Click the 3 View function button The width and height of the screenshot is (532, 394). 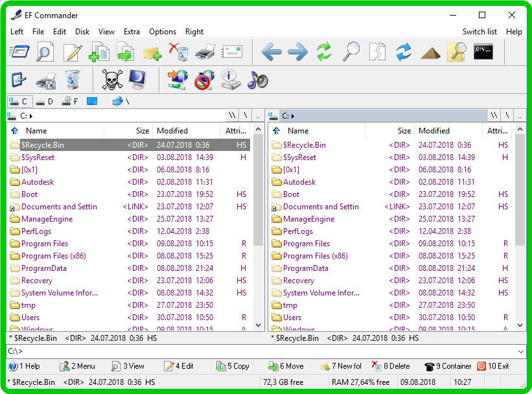tap(128, 366)
